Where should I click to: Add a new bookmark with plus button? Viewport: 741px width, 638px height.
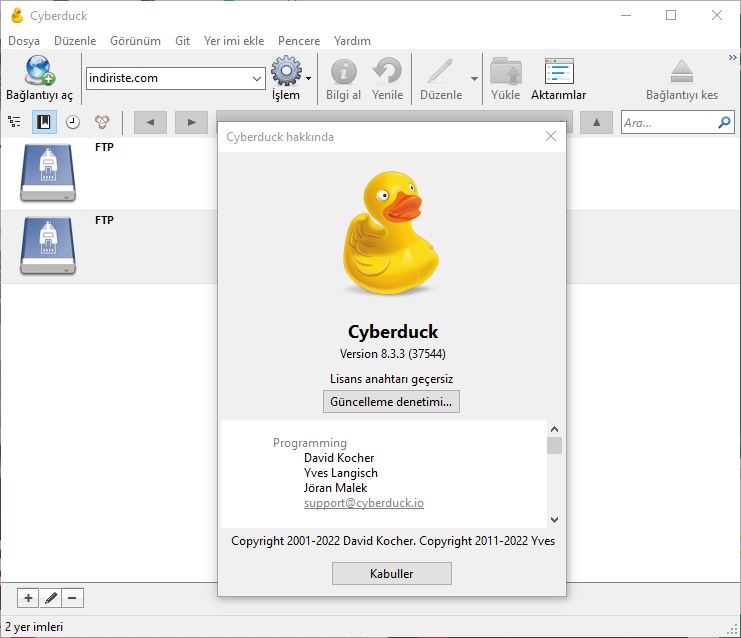[x=28, y=598]
